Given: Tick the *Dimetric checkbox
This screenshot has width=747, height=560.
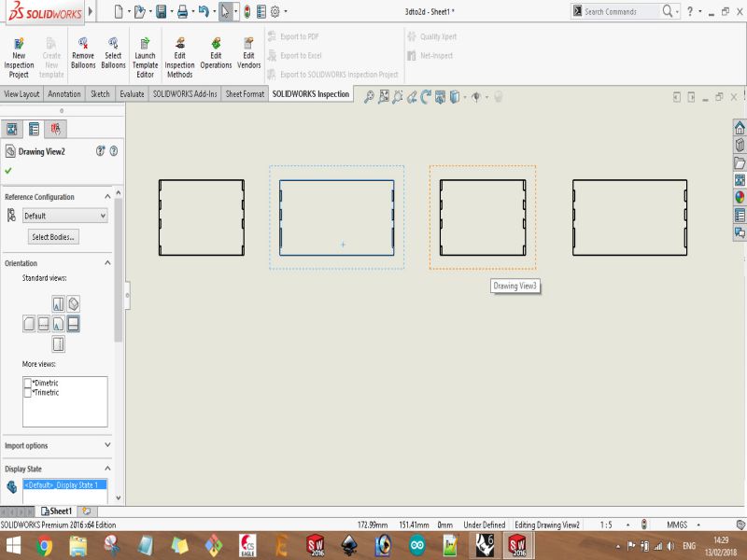Looking at the screenshot, I should coord(28,383).
